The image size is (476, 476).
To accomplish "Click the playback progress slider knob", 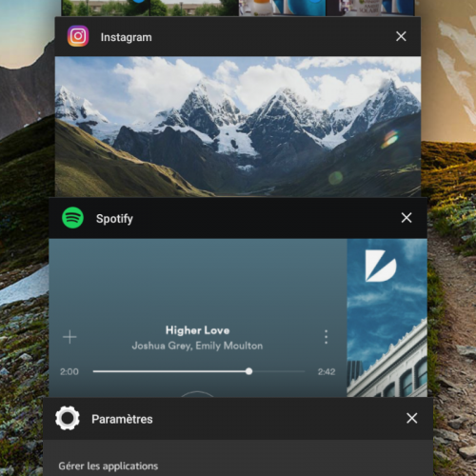I will pos(249,371).
